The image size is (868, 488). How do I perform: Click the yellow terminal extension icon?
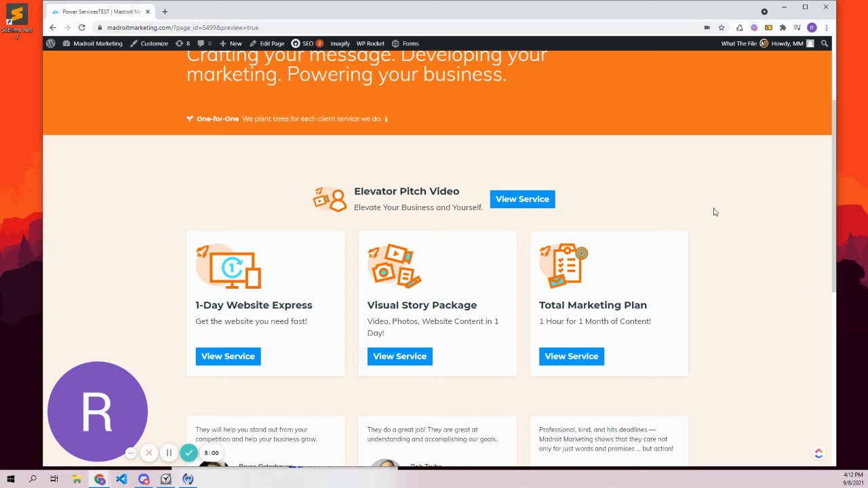(x=768, y=28)
